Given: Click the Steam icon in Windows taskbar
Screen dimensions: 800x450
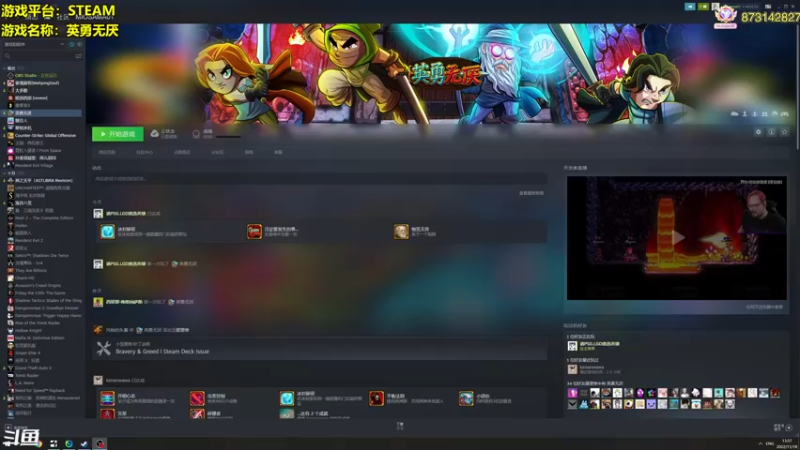Looking at the screenshot, I should click(84, 444).
